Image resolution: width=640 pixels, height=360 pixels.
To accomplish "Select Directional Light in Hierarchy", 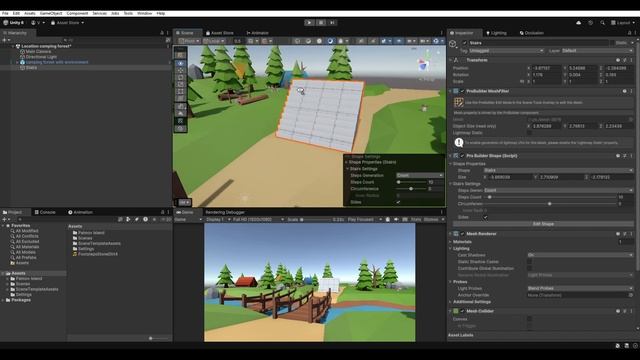I will tap(41, 57).
